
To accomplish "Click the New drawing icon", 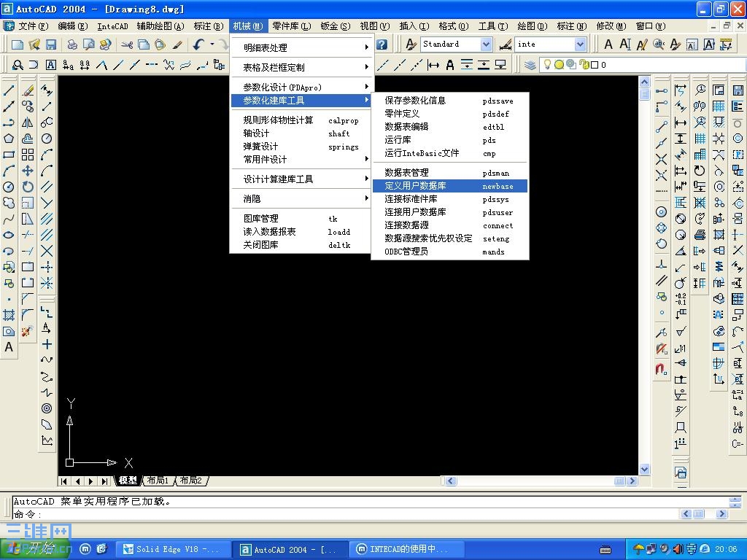I will 18,44.
